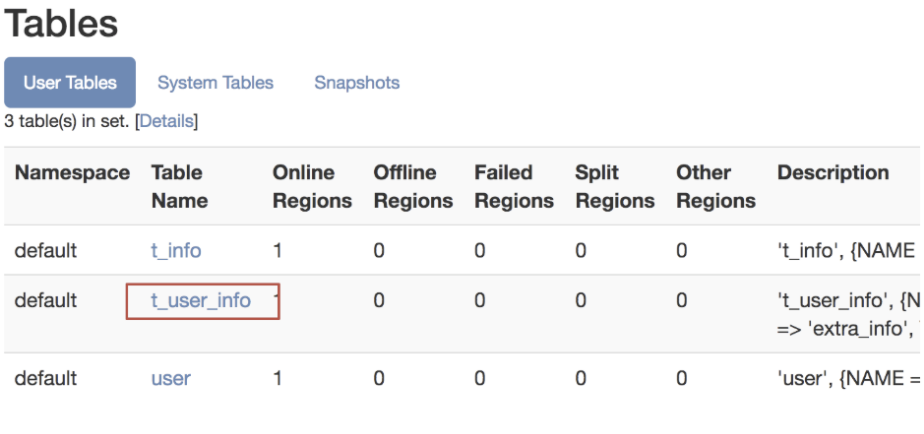The image size is (924, 434).
Task: Click the Namespace column header
Action: coord(72,173)
